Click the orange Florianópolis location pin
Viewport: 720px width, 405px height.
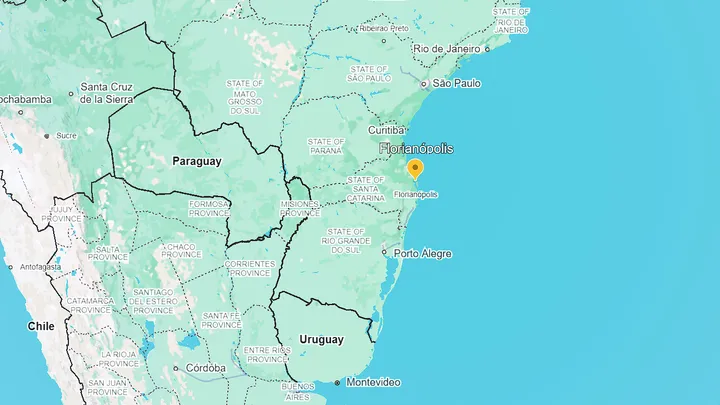[x=415, y=170]
